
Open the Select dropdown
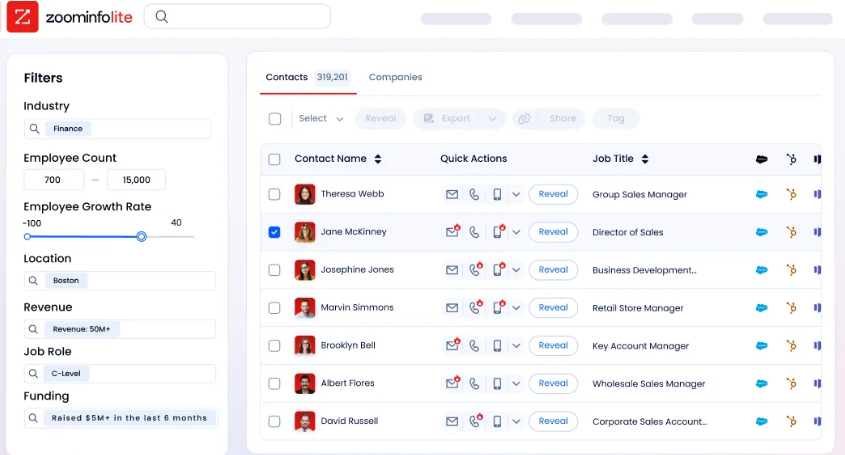point(321,119)
